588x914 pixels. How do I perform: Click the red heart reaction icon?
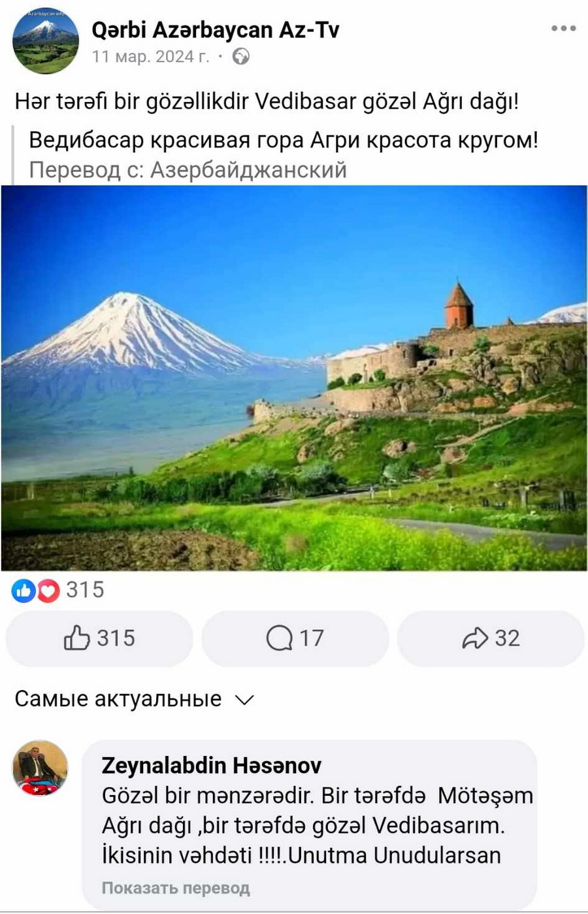(48, 591)
